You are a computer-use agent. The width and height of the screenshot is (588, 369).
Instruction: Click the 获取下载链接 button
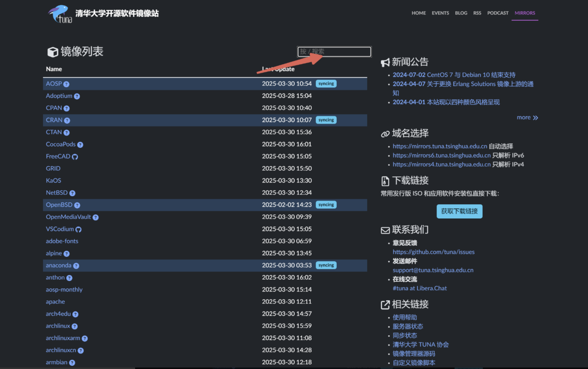pos(459,211)
